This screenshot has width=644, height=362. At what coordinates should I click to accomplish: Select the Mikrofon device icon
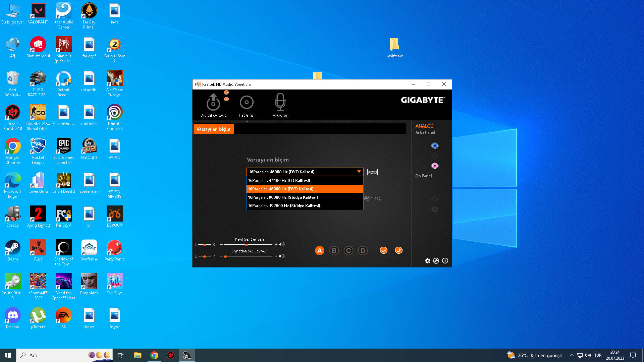coord(280,102)
